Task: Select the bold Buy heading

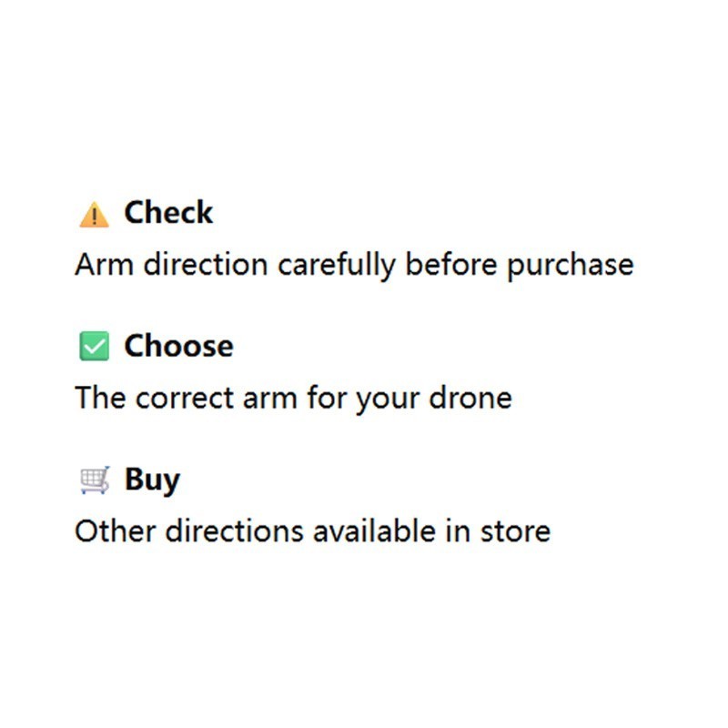Action: [x=152, y=480]
